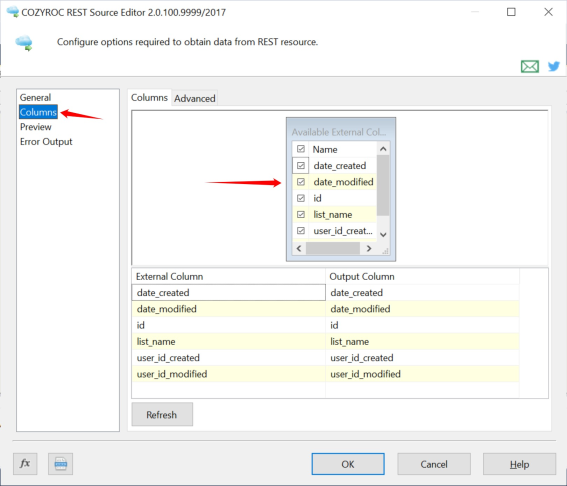Click the Cancel button

[x=434, y=464]
